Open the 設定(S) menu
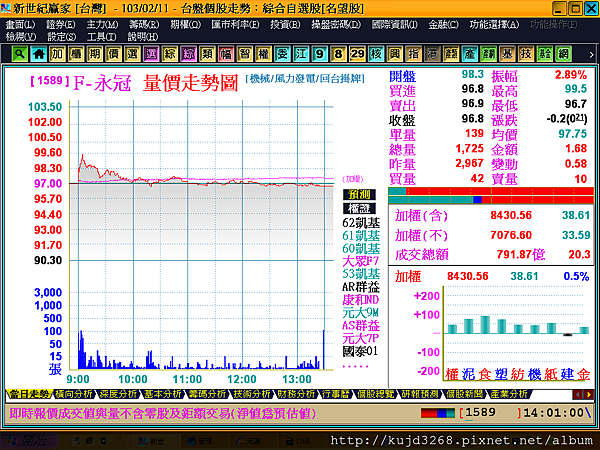This screenshot has height=450, width=600. (61, 37)
